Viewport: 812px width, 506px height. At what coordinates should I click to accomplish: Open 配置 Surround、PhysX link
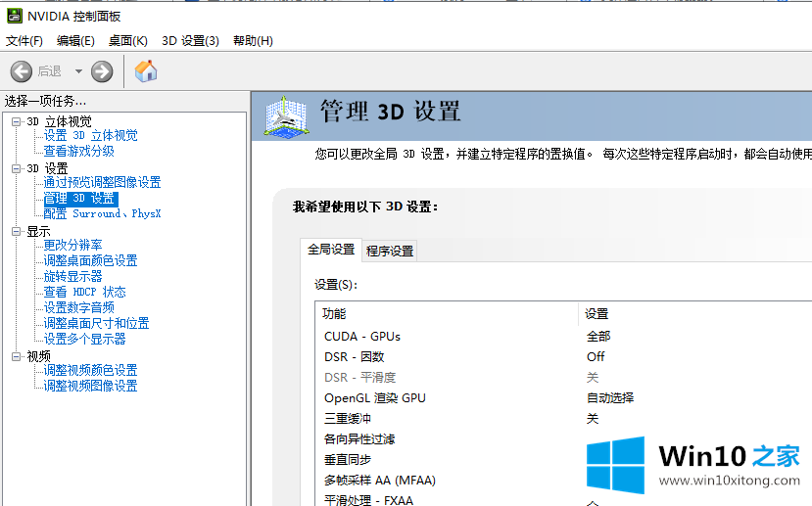click(x=102, y=213)
